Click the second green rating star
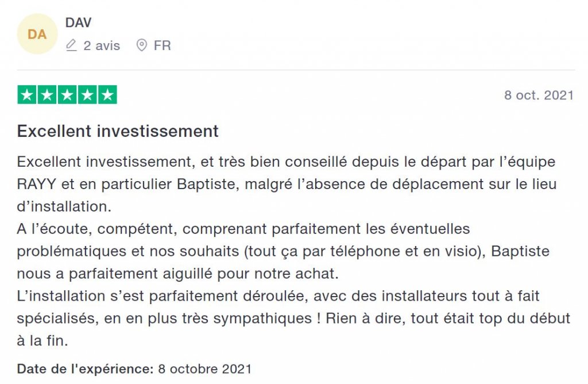The width and height of the screenshot is (588, 384). tap(47, 95)
